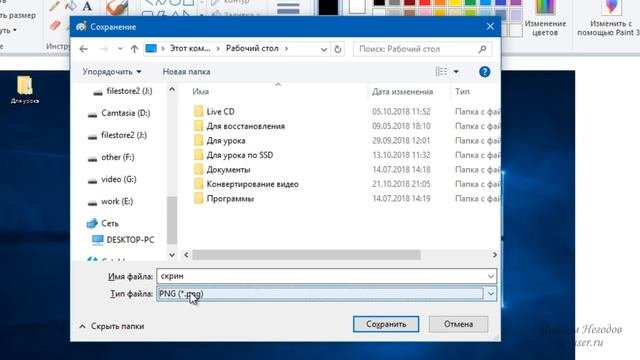Go back in the save dialog
640x360 pixels.
coord(84,49)
